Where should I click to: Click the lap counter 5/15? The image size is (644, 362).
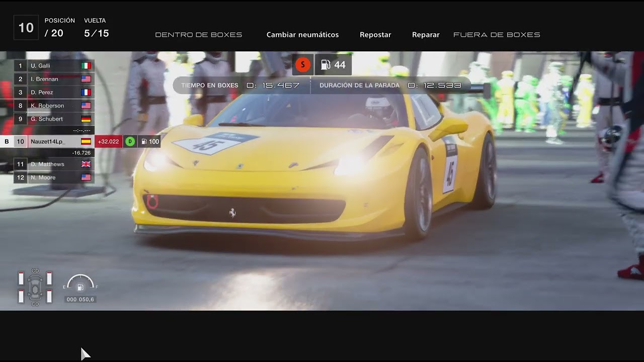[x=97, y=34]
